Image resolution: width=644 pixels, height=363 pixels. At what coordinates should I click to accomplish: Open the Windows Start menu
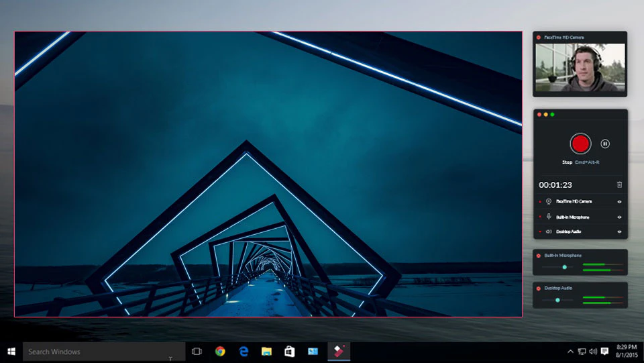pyautogui.click(x=11, y=352)
